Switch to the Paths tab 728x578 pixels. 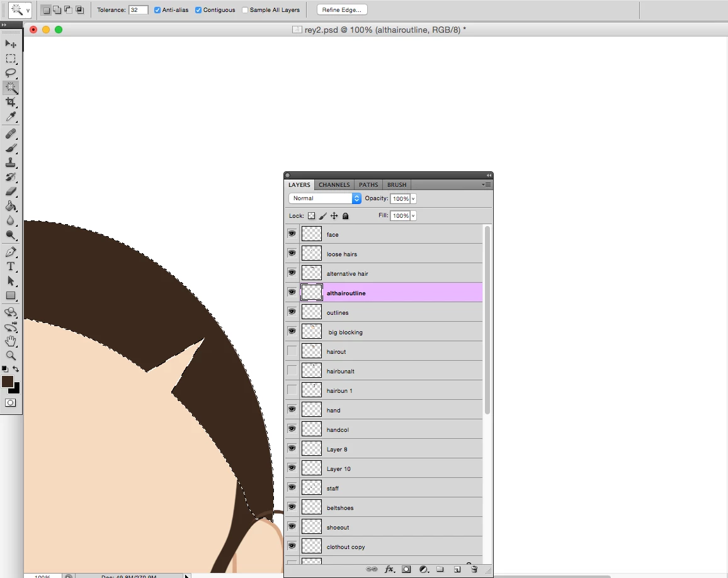pos(368,184)
